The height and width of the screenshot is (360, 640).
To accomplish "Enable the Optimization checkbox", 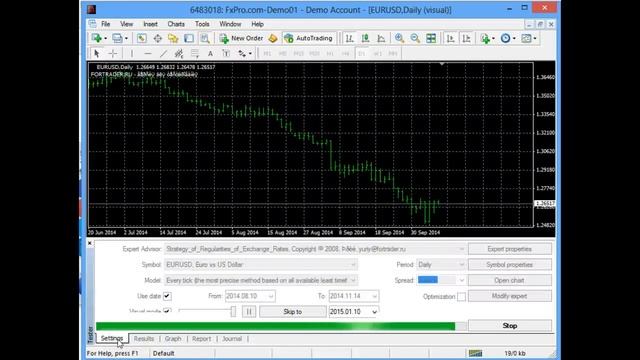I will coord(461,297).
